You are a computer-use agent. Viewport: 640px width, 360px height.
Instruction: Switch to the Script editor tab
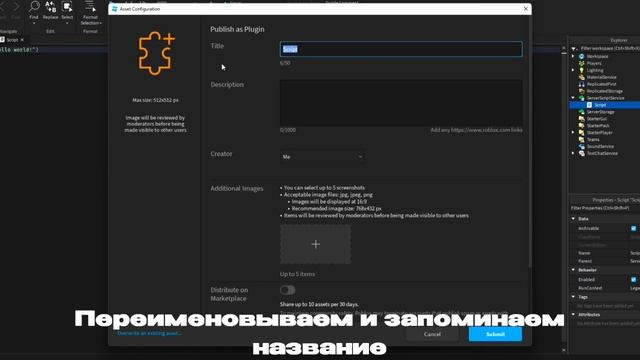click(x=12, y=40)
